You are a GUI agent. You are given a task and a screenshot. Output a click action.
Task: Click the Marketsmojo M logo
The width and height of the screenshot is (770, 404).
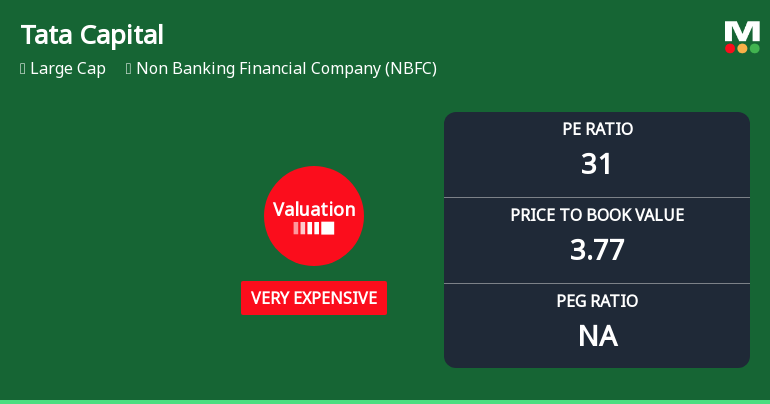(x=742, y=30)
